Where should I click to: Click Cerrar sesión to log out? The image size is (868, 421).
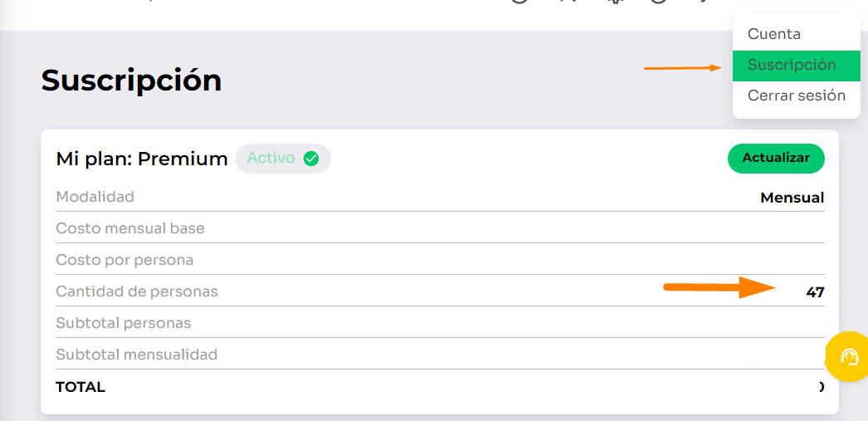coord(796,95)
